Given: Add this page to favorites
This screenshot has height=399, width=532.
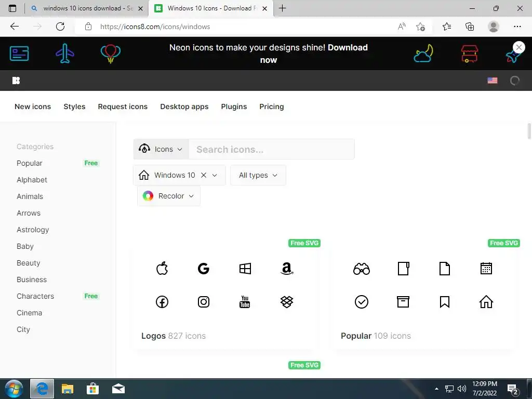Looking at the screenshot, I should (421, 26).
